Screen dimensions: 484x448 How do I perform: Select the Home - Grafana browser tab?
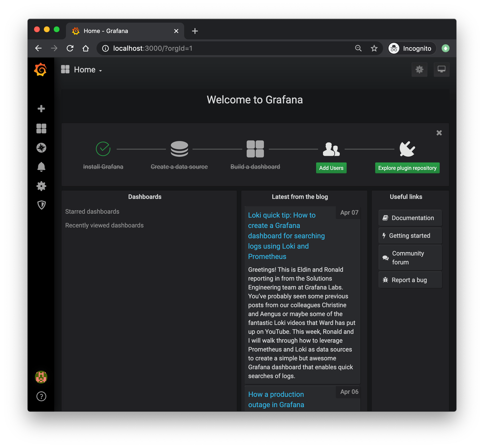125,31
